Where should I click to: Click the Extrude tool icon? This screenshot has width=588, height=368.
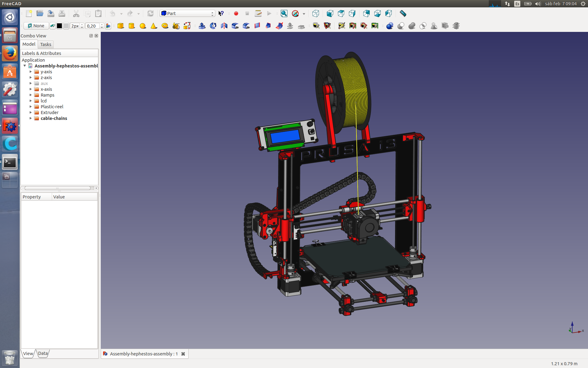coord(202,26)
